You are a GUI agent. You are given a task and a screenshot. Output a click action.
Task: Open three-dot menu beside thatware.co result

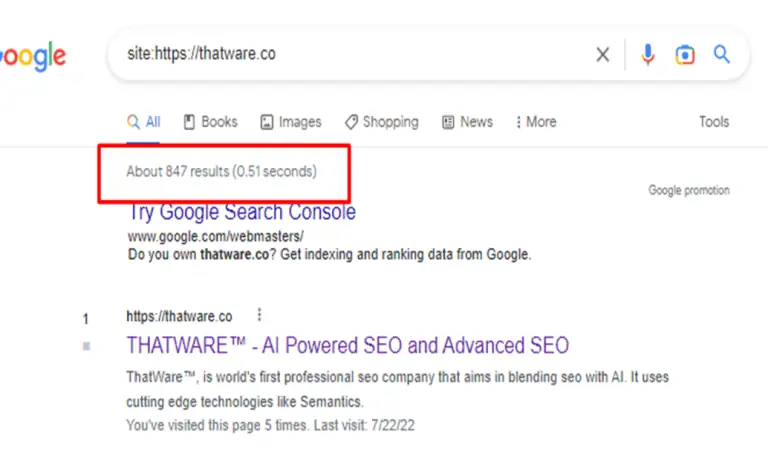[x=259, y=315]
